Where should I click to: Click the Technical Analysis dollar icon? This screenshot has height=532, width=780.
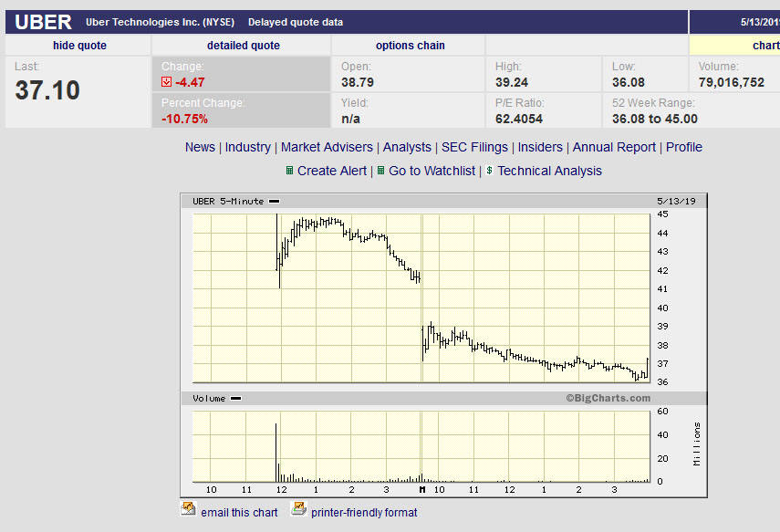[490, 171]
